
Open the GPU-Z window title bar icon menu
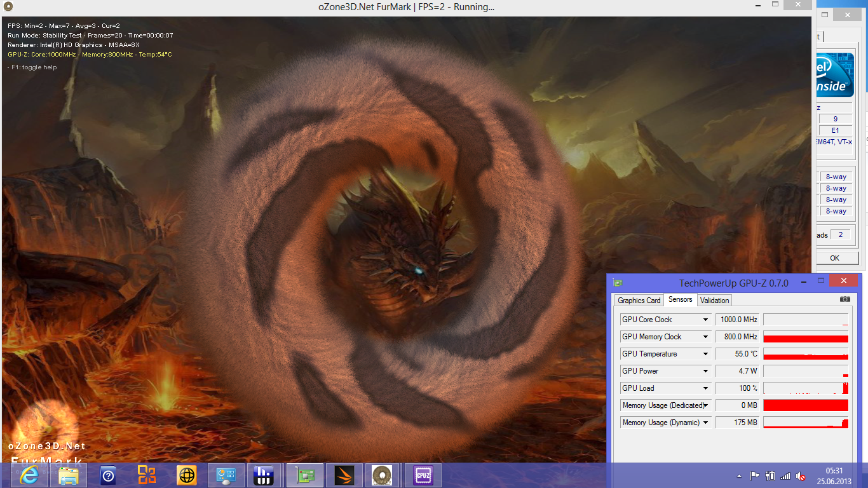[x=617, y=283]
